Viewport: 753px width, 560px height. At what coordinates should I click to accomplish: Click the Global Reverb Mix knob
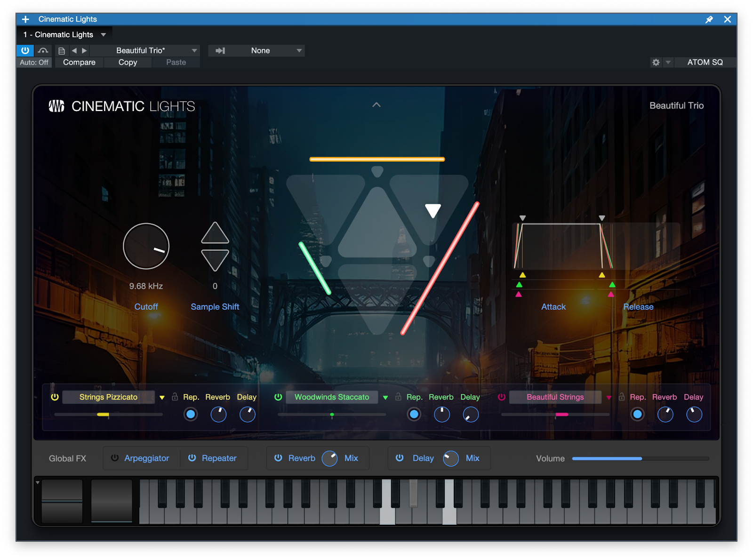(x=330, y=458)
